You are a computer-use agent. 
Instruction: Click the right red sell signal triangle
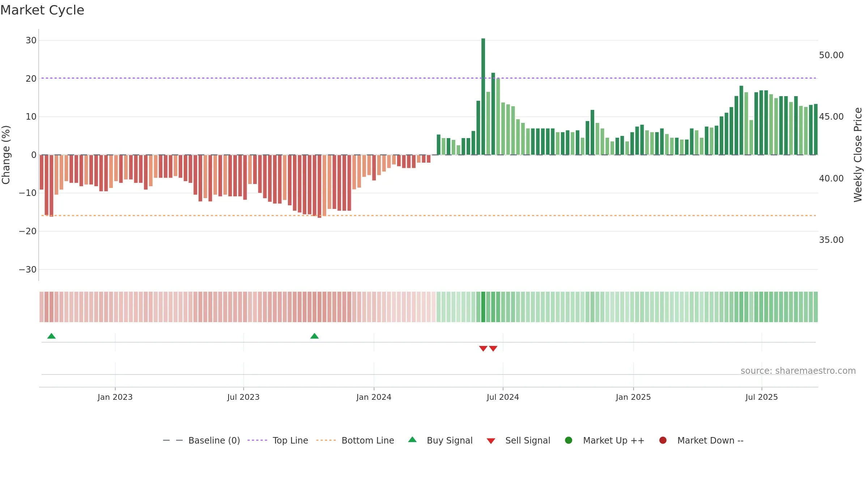(493, 348)
